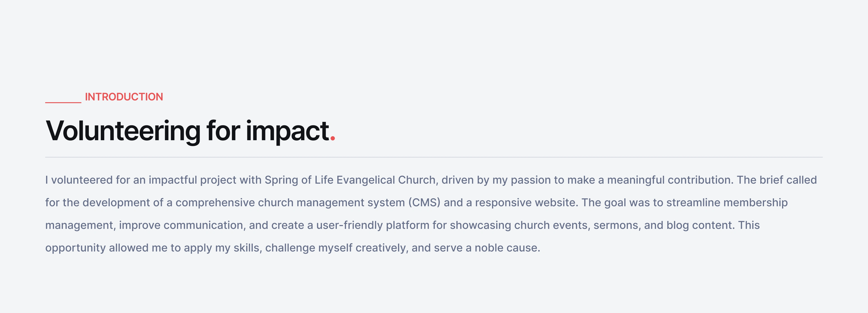This screenshot has height=313, width=868.
Task: Click the gray divider line under the heading
Action: coord(434,157)
